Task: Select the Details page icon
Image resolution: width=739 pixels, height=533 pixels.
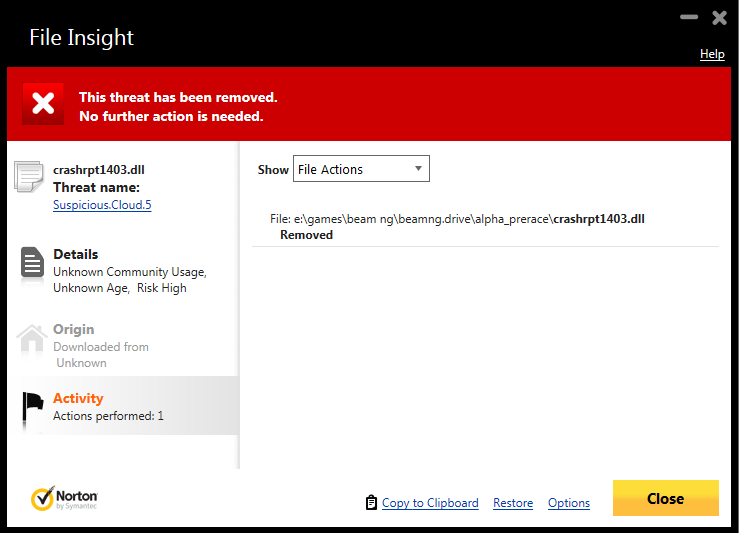Action: (32, 262)
